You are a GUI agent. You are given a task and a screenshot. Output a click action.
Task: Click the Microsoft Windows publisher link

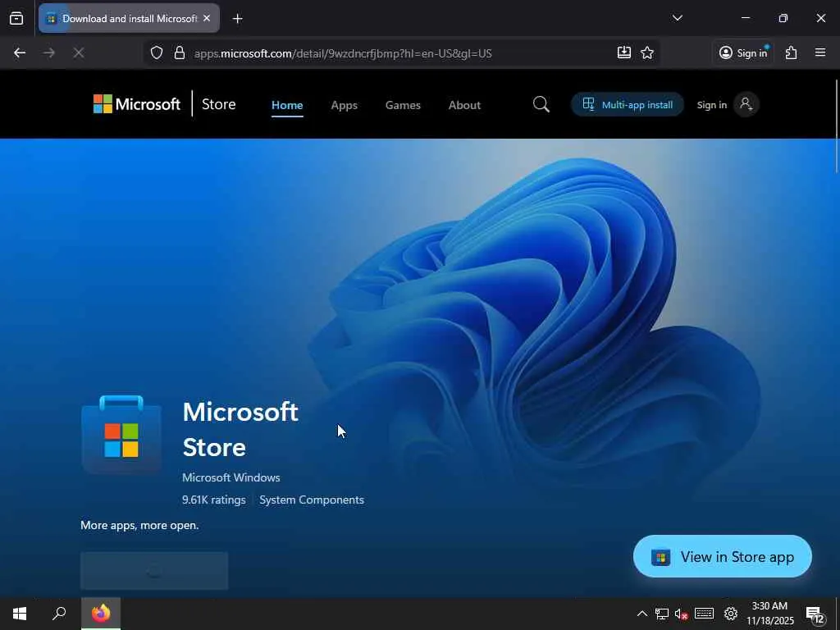231,477
